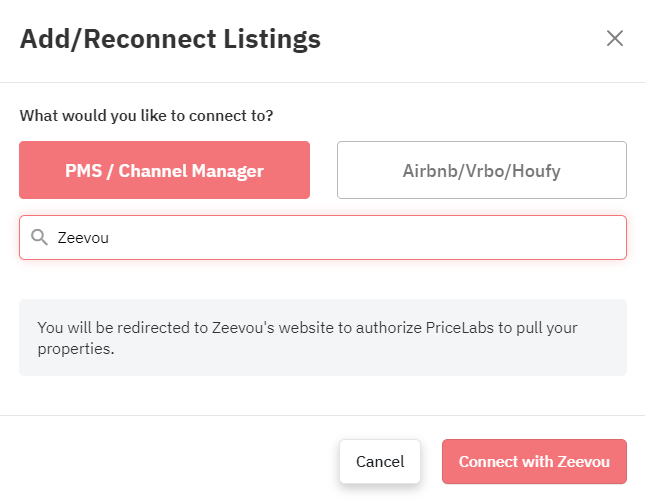Cancel adding the listings

pyautogui.click(x=380, y=461)
